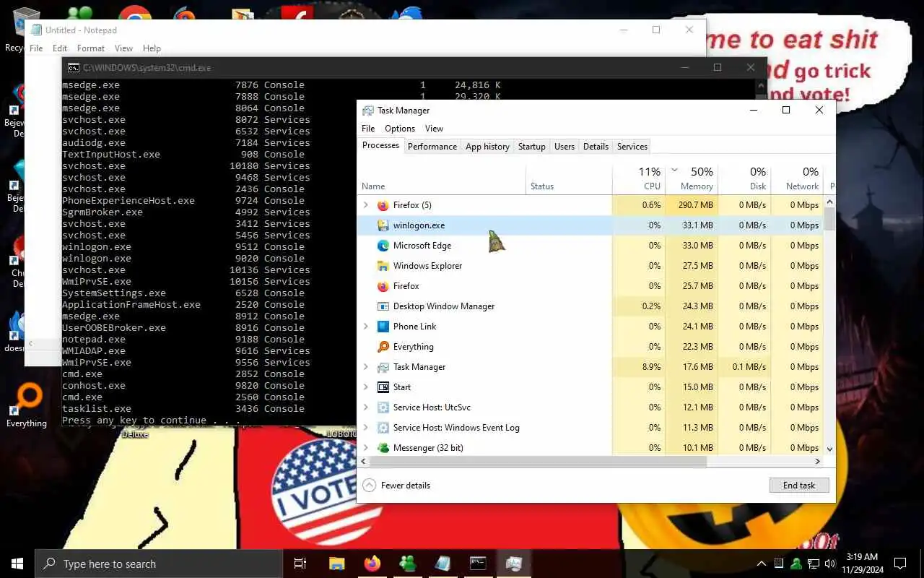Click the cmd.exe window title bar icon
Screen dimensions: 924x578
point(74,68)
